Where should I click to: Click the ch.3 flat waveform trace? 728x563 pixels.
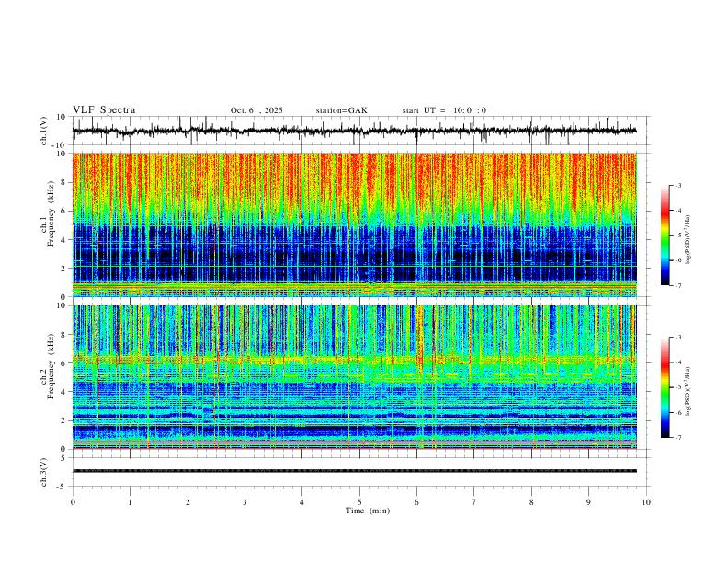click(354, 471)
